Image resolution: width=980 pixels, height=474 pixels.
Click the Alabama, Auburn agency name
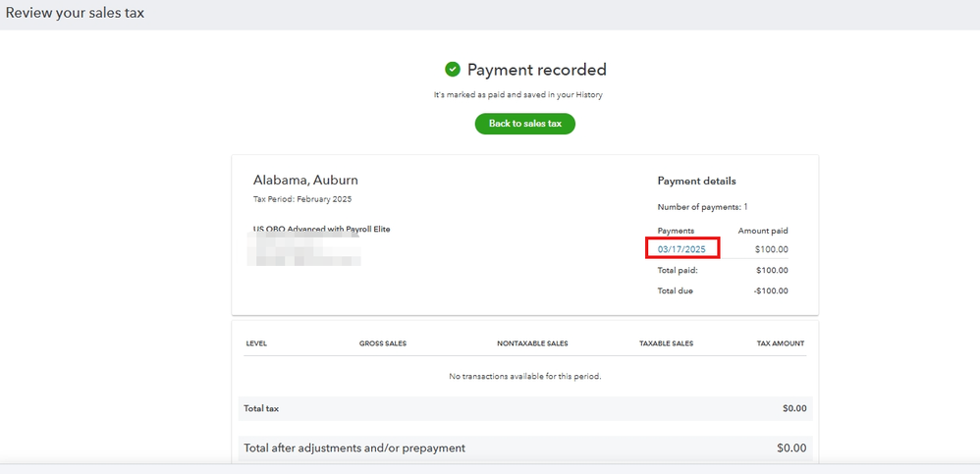point(305,180)
